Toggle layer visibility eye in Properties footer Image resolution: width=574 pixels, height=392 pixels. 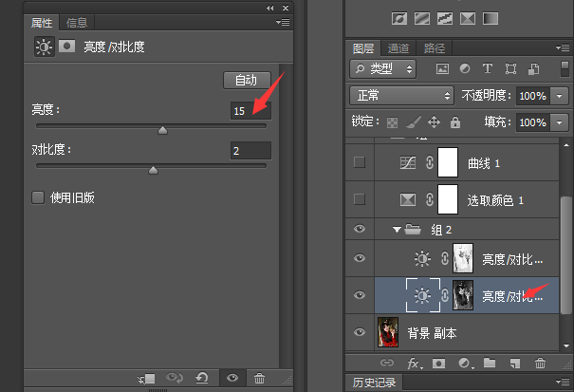point(232,378)
